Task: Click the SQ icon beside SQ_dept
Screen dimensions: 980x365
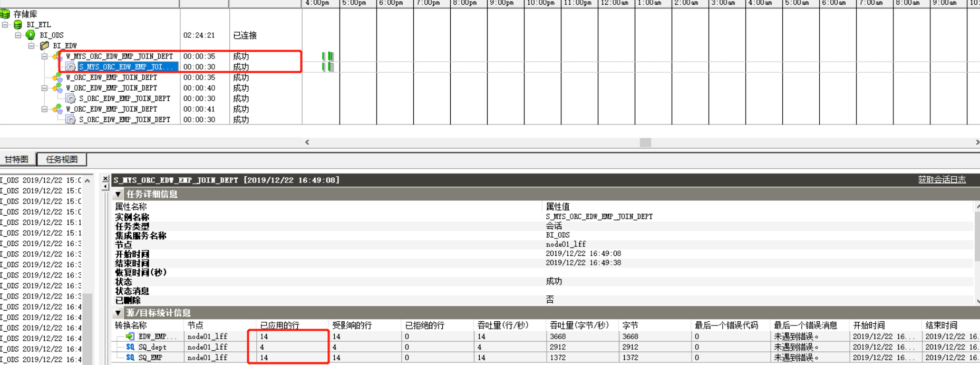Action: [x=130, y=347]
